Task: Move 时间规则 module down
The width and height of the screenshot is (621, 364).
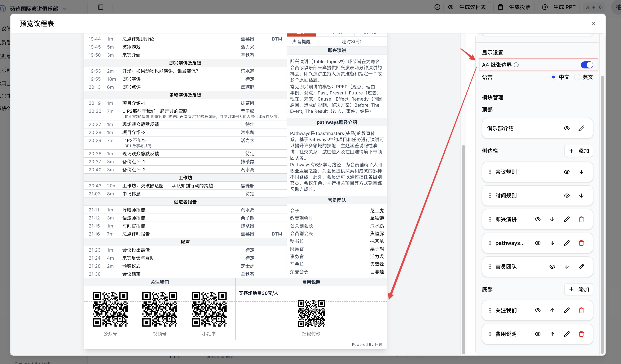Action: point(581,196)
